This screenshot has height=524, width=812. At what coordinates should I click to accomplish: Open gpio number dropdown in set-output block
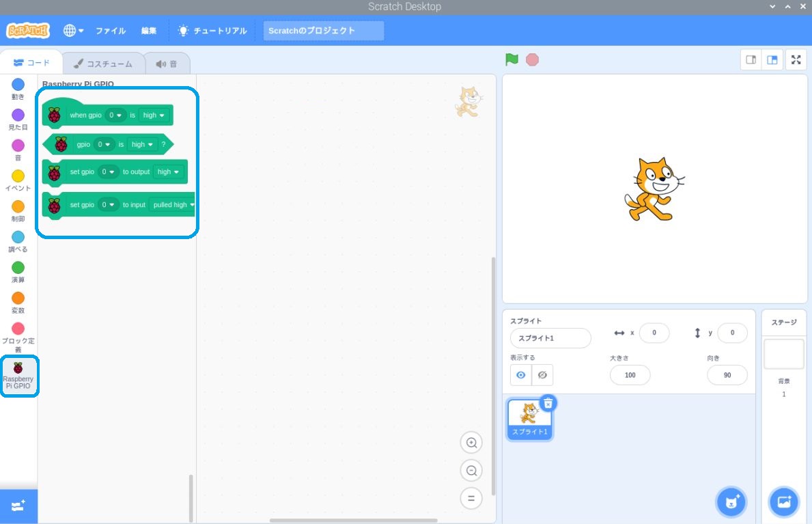108,171
